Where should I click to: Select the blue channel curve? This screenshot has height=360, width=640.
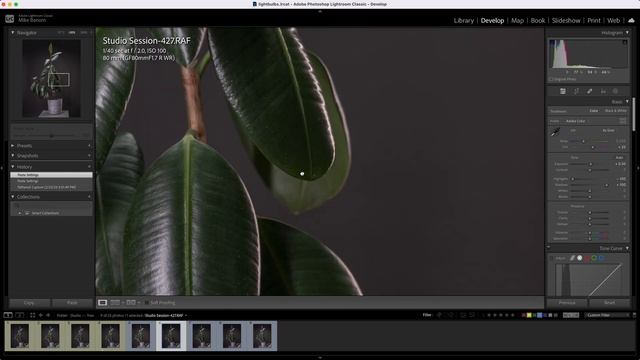[601, 258]
